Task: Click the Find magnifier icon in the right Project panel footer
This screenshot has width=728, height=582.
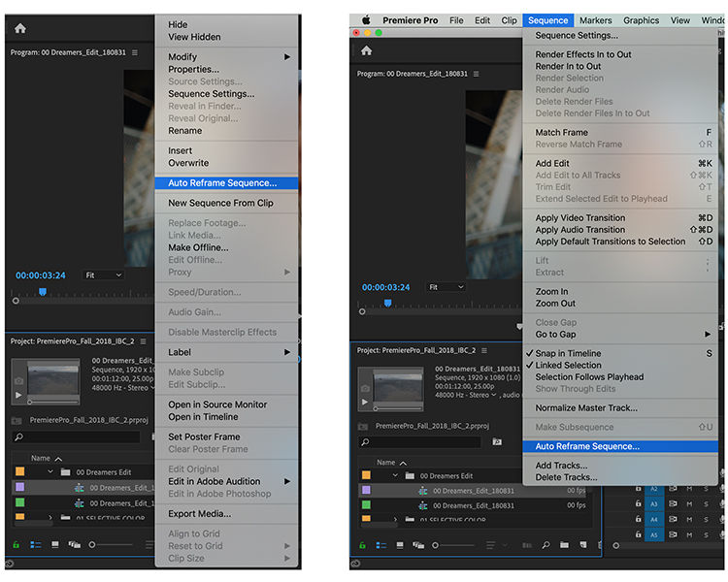Action: [x=546, y=545]
